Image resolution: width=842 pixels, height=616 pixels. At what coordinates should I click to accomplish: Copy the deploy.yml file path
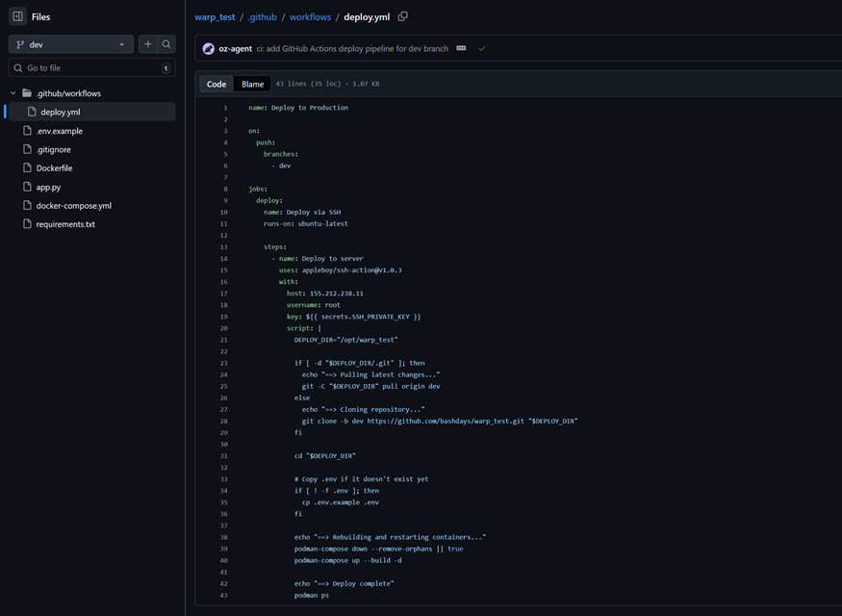tap(401, 16)
